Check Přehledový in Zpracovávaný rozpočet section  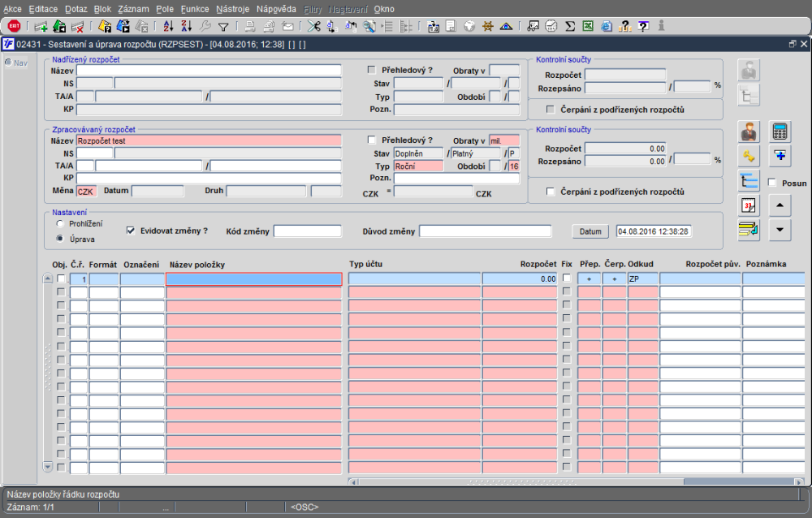click(372, 140)
